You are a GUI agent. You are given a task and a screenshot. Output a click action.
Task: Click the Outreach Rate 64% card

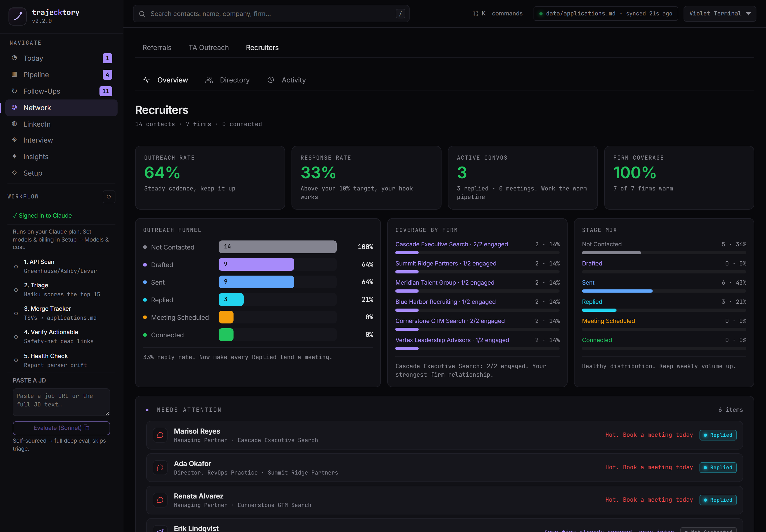(x=210, y=178)
